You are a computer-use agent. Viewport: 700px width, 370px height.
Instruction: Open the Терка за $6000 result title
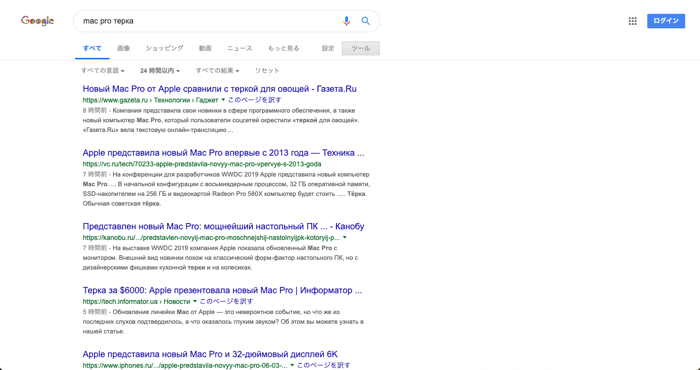coord(222,291)
